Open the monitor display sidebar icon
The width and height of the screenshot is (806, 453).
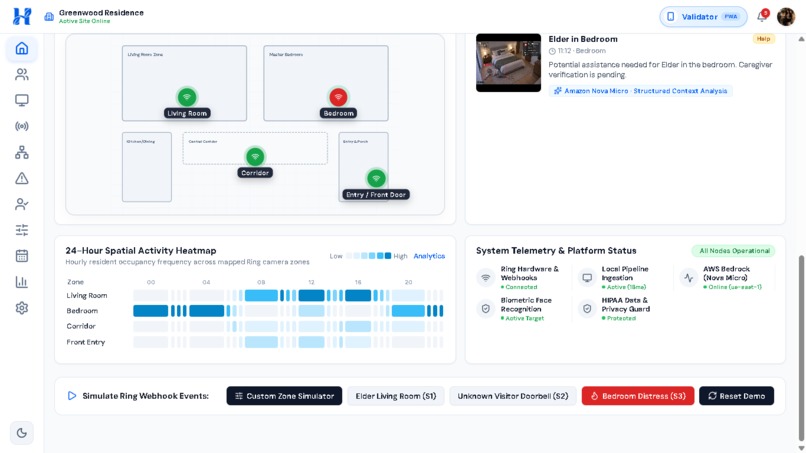[22, 100]
